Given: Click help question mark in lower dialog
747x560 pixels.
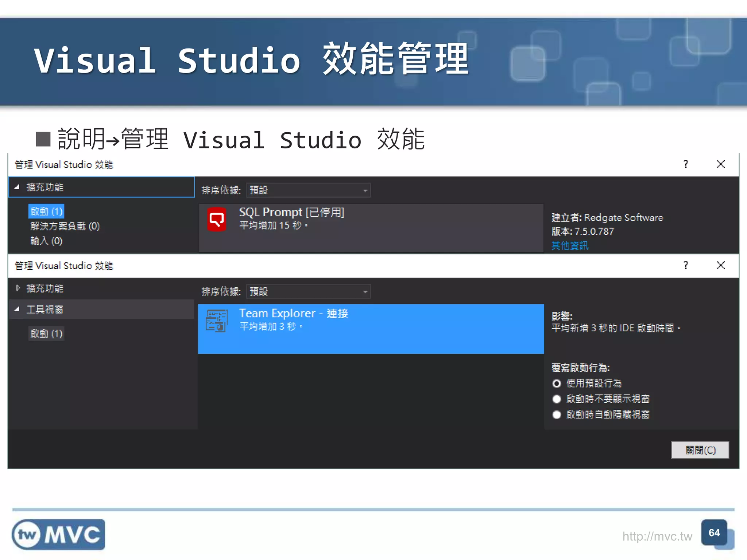Looking at the screenshot, I should [686, 265].
